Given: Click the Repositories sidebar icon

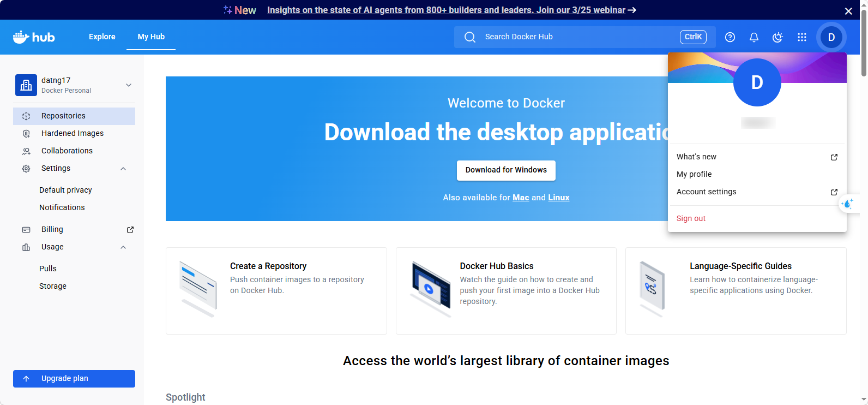Looking at the screenshot, I should tap(26, 116).
